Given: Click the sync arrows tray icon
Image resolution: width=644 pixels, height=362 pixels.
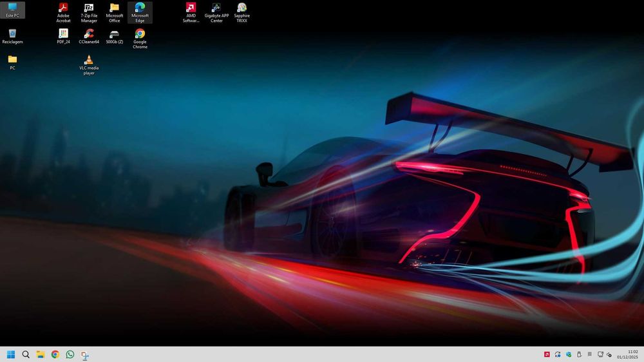Looking at the screenshot, I should [x=558, y=354].
